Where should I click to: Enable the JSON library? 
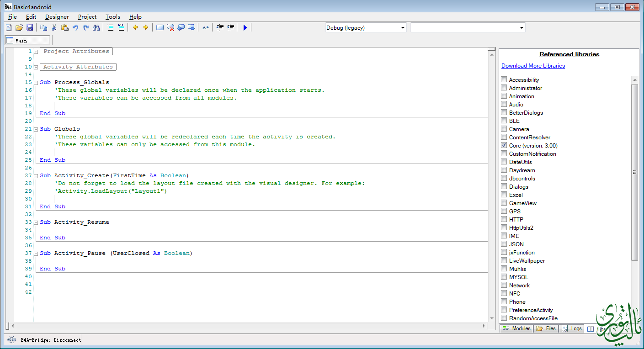pyautogui.click(x=504, y=244)
